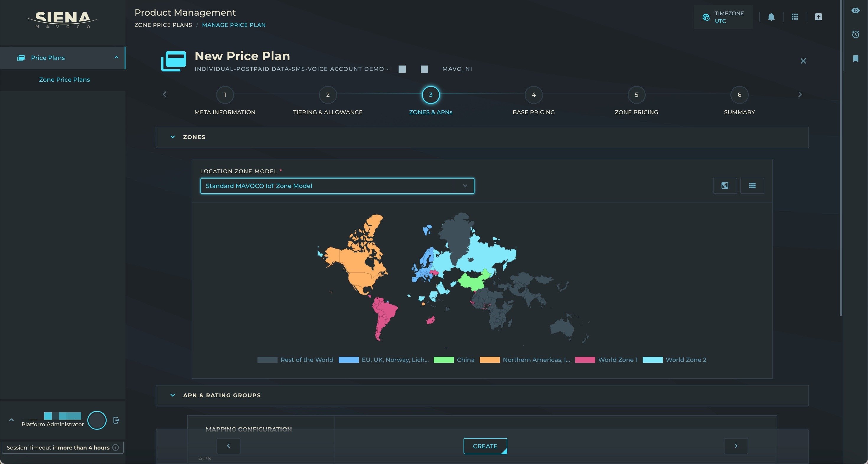Toggle World Zone 2 legend swatch
This screenshot has height=464, width=868.
(653, 360)
